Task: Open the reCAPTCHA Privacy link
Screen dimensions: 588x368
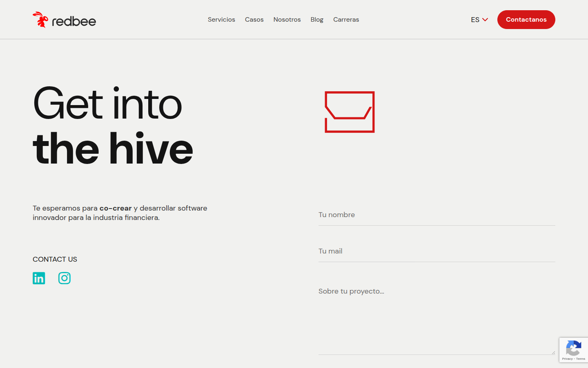Action: click(x=567, y=359)
